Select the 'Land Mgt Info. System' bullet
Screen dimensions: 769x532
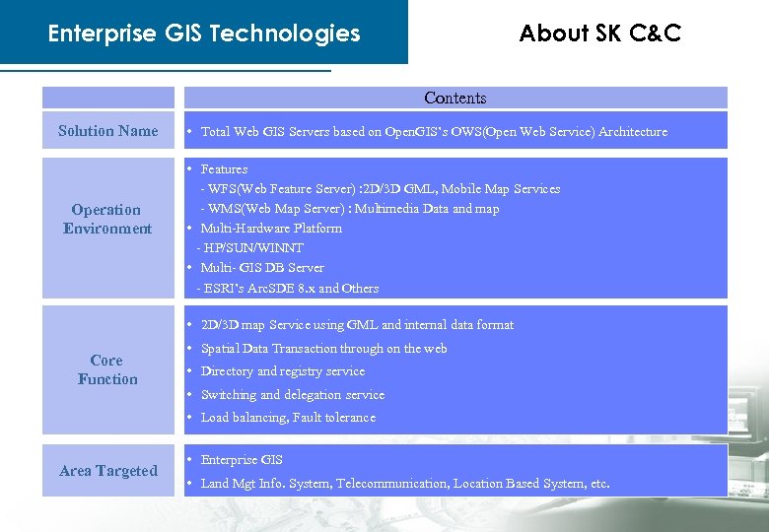tap(405, 484)
